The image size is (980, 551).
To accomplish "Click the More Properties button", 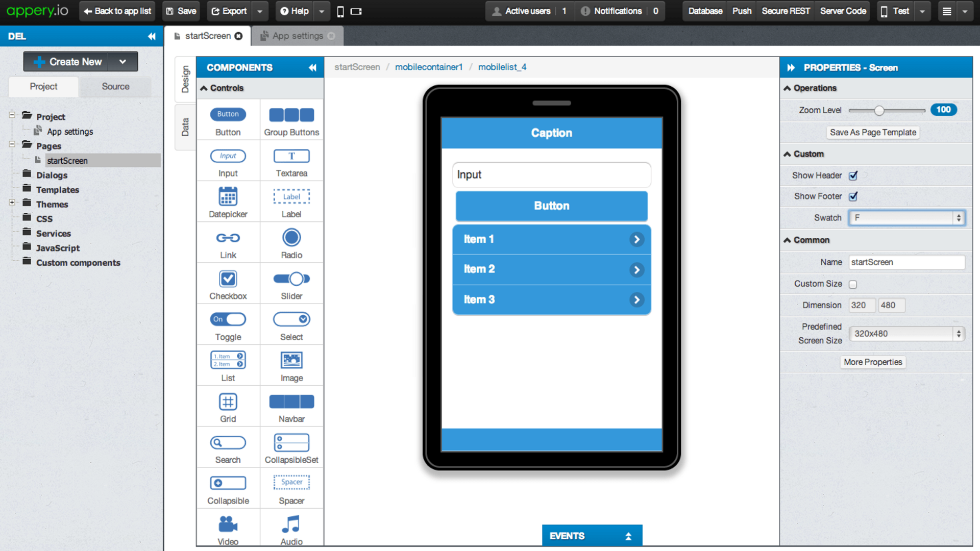I will pos(873,362).
